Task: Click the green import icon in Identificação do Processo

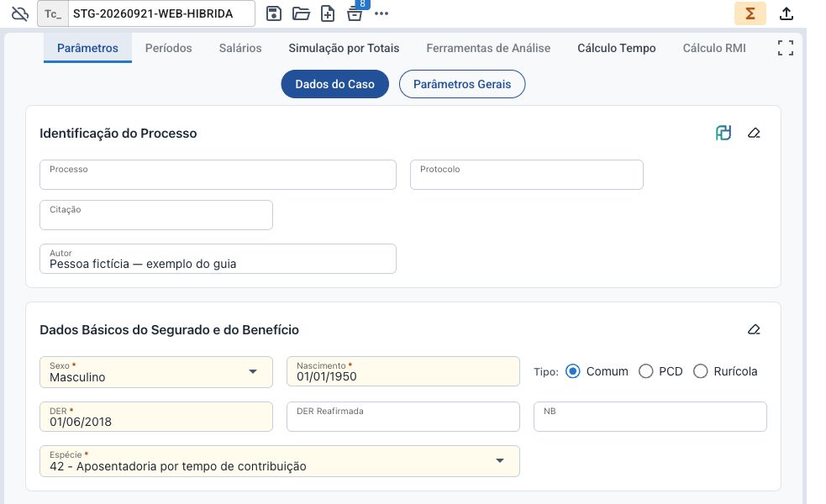Action: click(723, 133)
